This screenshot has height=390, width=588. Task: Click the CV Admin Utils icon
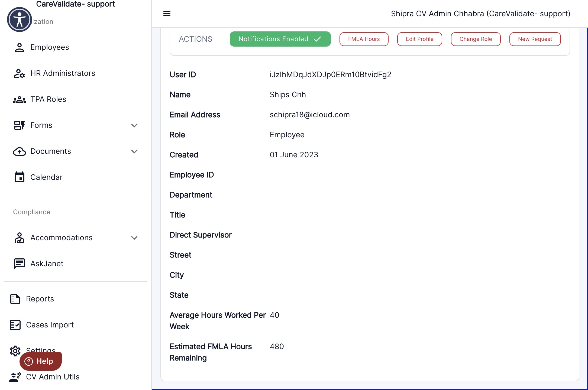click(15, 377)
